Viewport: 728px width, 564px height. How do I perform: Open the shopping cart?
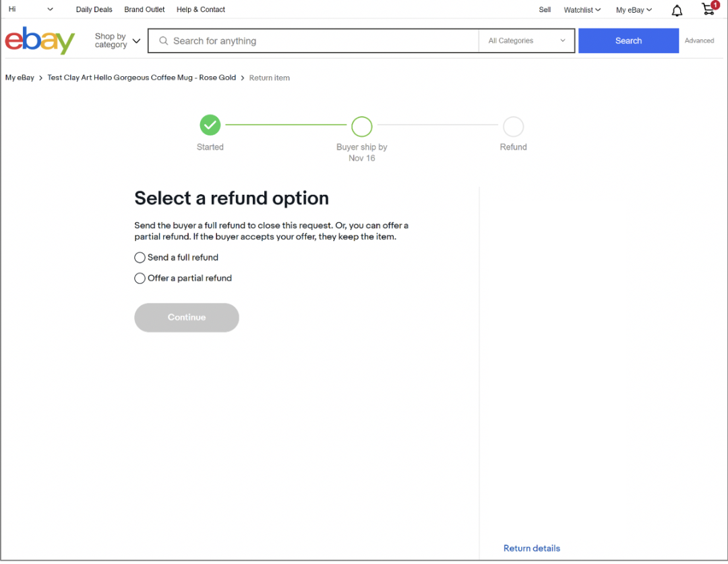[x=708, y=9]
